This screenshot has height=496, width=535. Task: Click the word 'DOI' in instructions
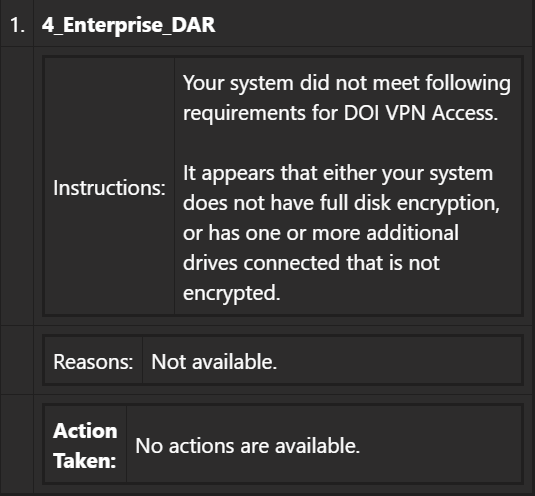point(362,113)
